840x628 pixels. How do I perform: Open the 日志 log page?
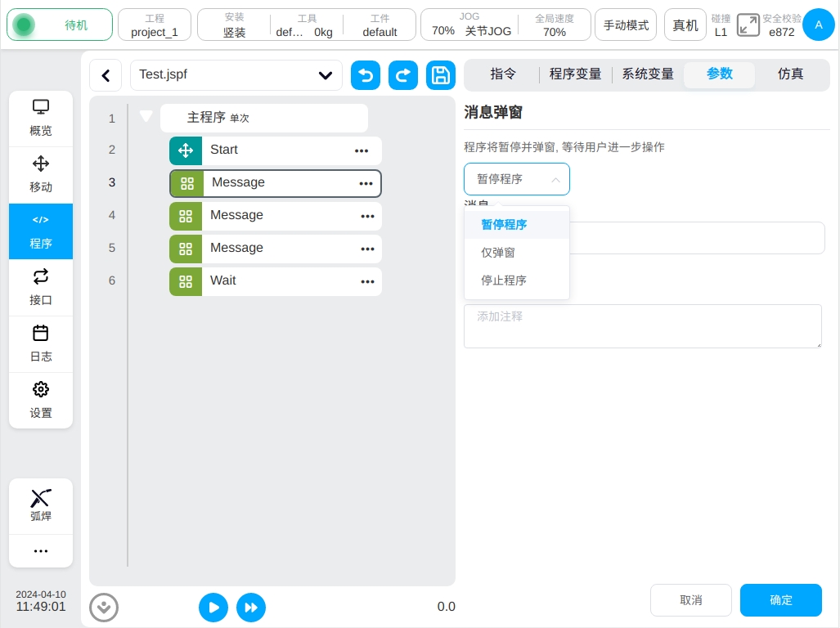click(x=41, y=343)
